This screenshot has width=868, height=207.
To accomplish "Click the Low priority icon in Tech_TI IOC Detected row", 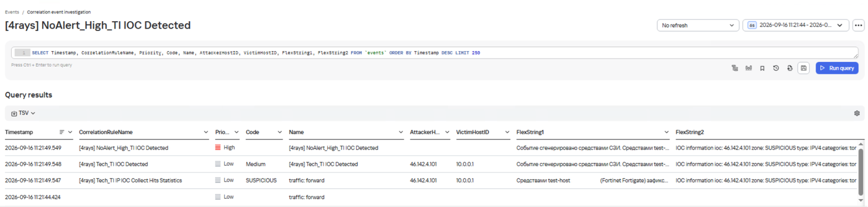I will pos(218,164).
